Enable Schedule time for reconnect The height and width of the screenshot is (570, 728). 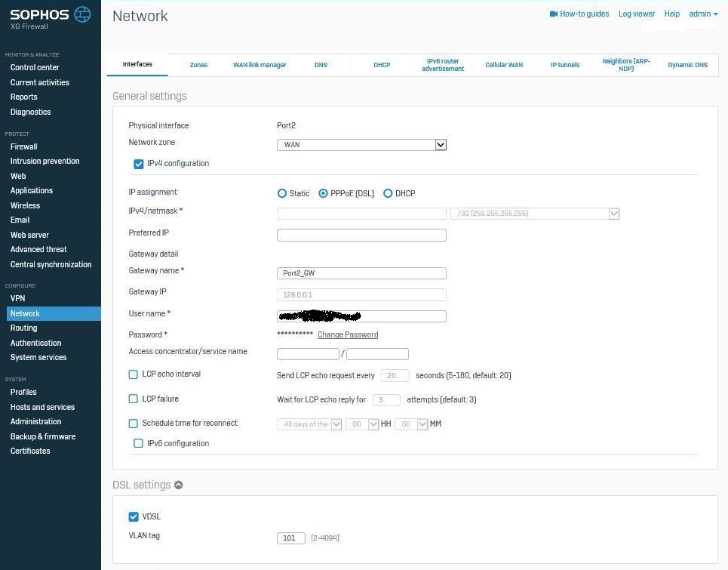point(134,424)
